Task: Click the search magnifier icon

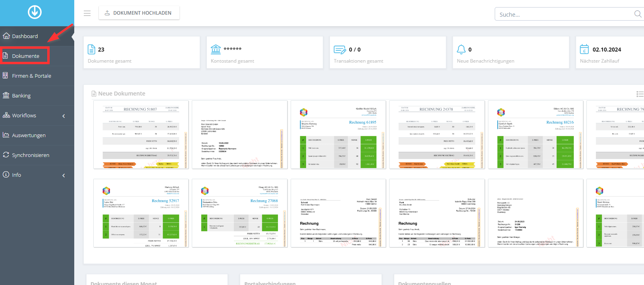Action: pyautogui.click(x=638, y=14)
